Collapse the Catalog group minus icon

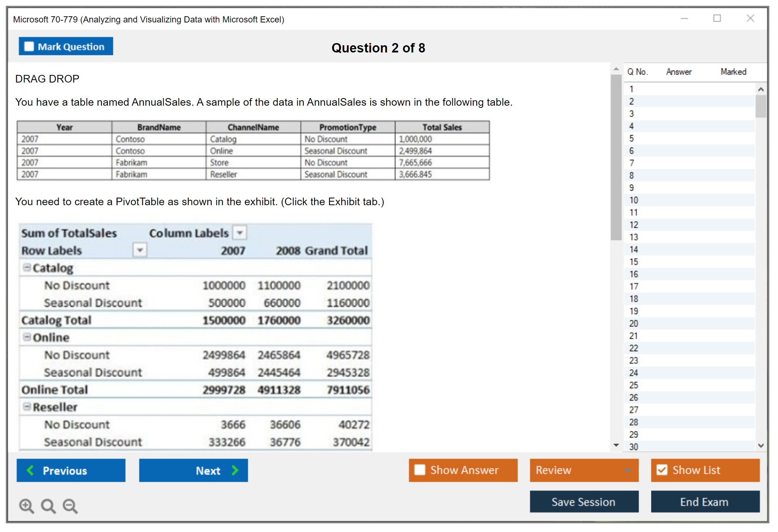27,267
